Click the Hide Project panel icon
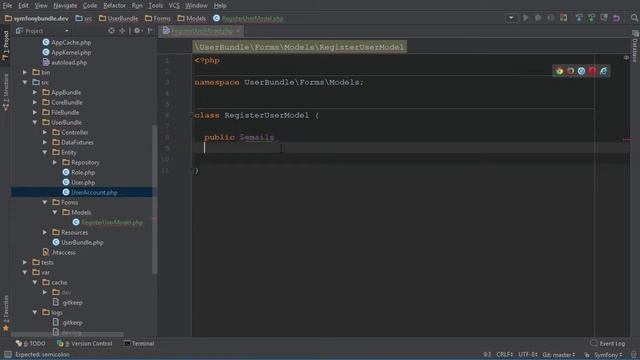Screen dimensions: 640x360 pos(150,31)
